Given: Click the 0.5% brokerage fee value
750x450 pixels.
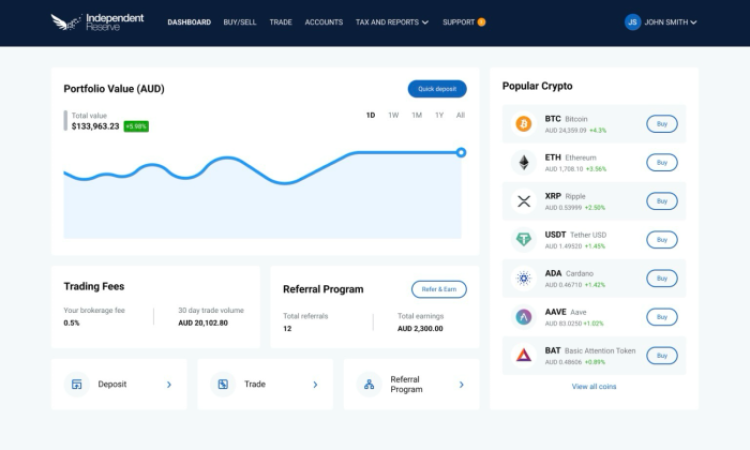Looking at the screenshot, I should [x=72, y=323].
